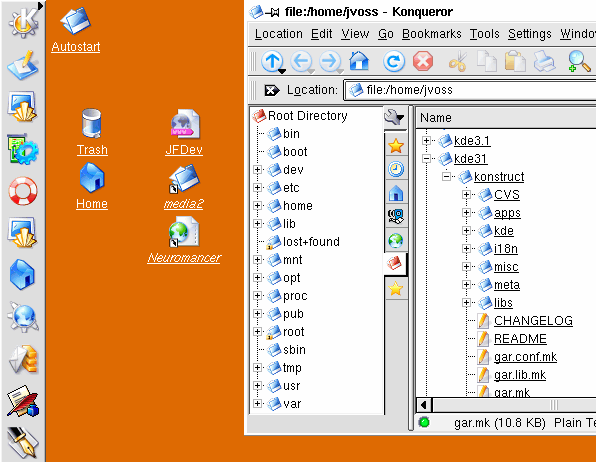Select the sidebar media player tab
596x462 pixels.
tap(396, 216)
